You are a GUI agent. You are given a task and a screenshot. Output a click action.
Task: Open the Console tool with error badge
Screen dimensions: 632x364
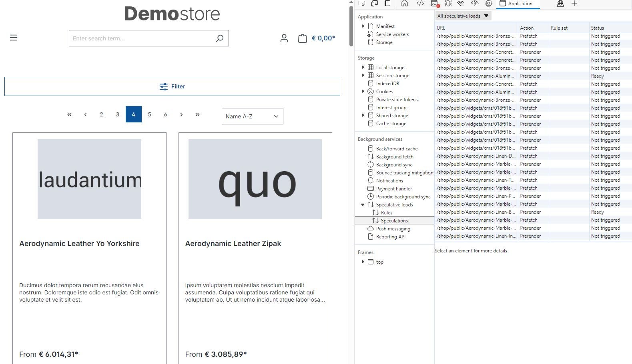[435, 4]
